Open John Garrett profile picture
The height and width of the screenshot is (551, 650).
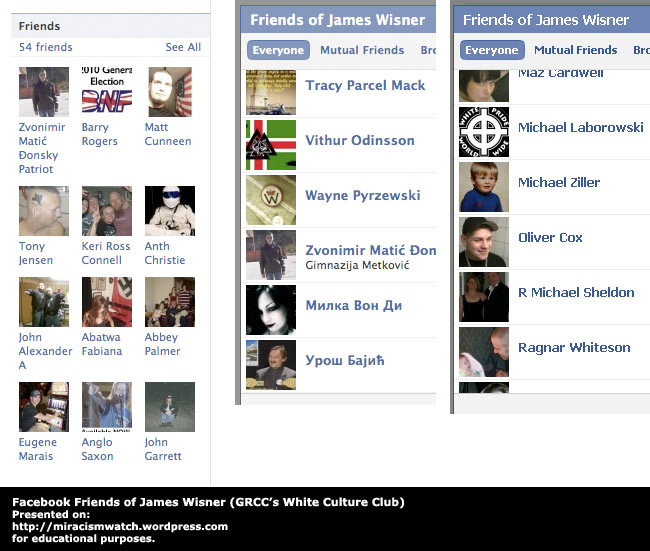170,407
